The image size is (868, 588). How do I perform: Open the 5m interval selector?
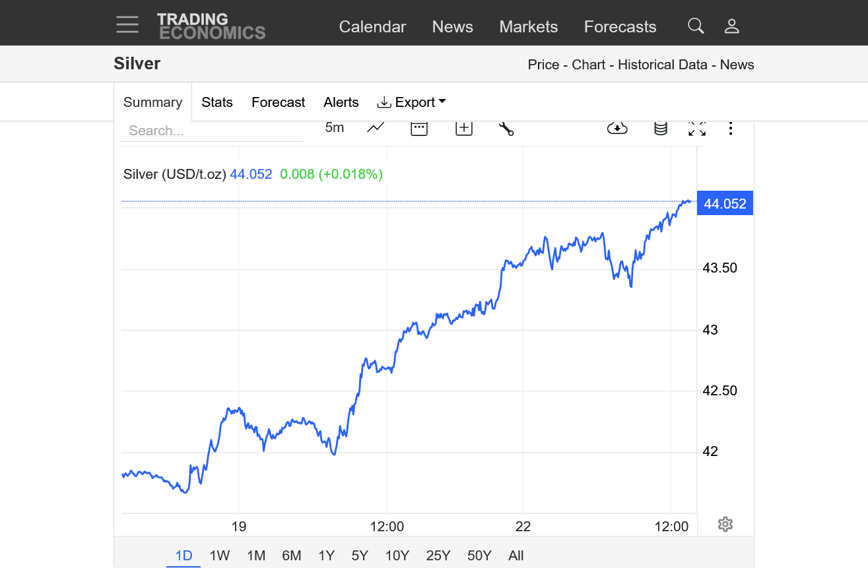(335, 128)
